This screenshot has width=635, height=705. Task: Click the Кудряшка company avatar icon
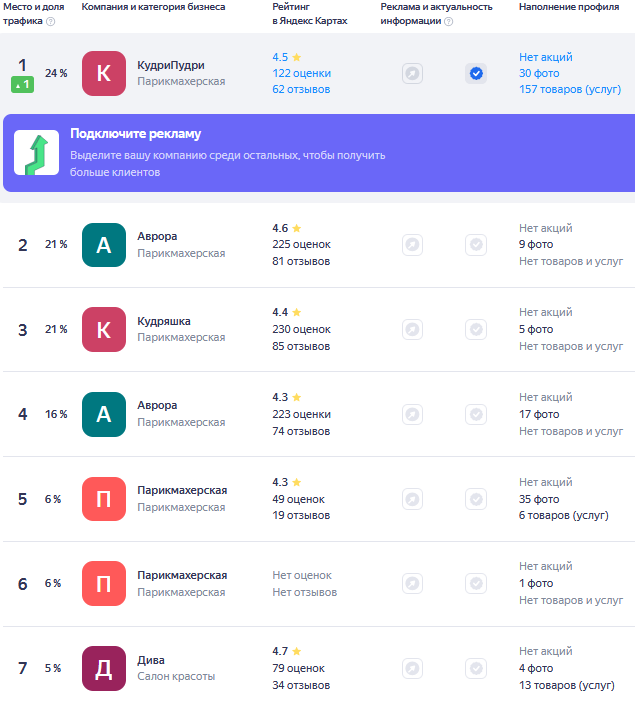coord(104,330)
